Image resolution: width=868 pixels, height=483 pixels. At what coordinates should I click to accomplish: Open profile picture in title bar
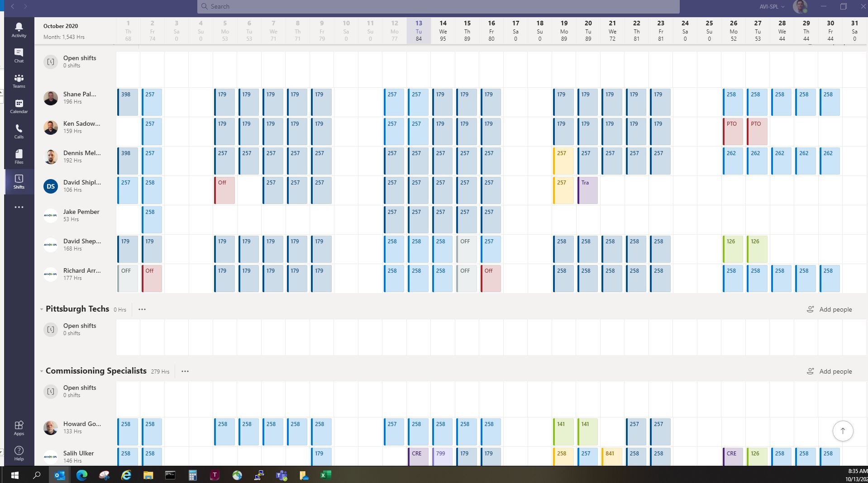click(800, 6)
